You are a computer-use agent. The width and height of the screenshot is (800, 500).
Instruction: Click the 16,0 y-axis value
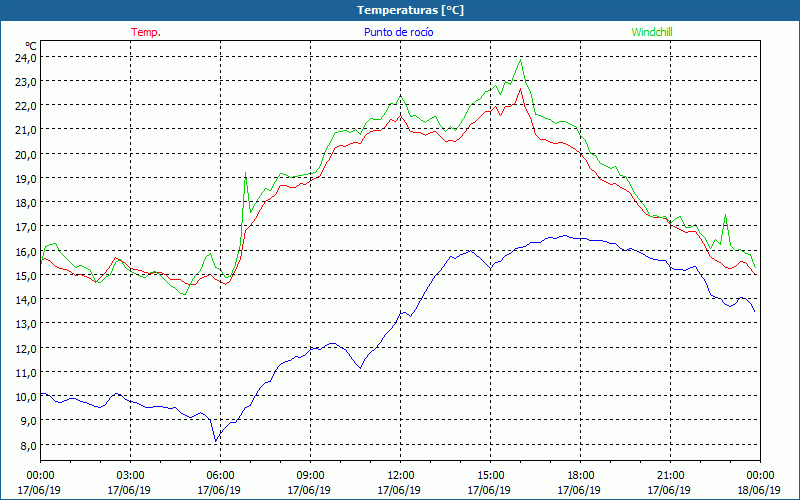click(x=27, y=251)
